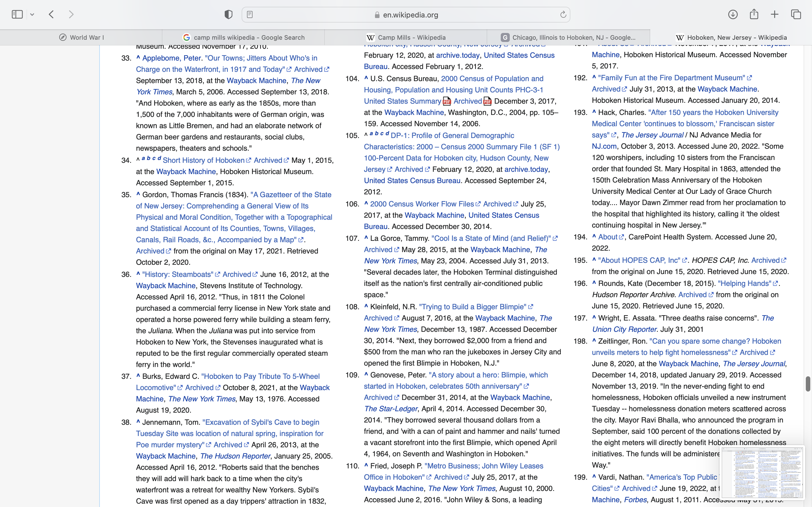Show downloads with the download icon
This screenshot has height=507, width=812.
(x=733, y=14)
